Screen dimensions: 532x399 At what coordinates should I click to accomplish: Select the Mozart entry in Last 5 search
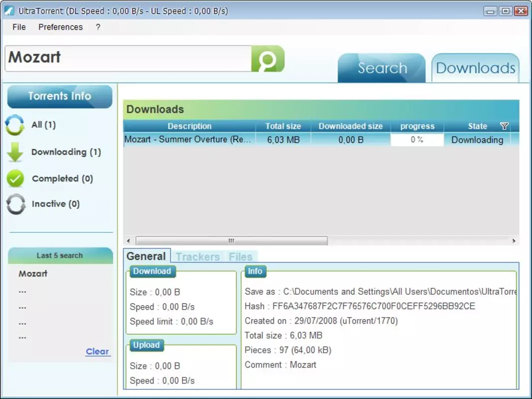33,273
